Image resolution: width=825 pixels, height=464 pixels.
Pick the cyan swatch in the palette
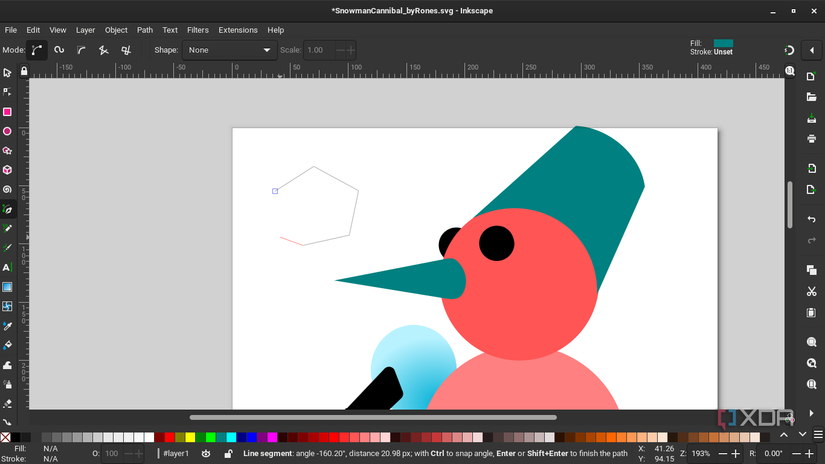coord(231,437)
